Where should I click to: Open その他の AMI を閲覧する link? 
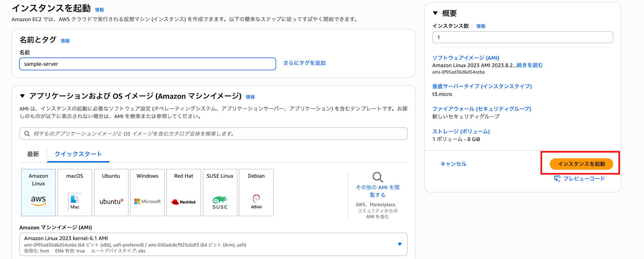pos(377,191)
